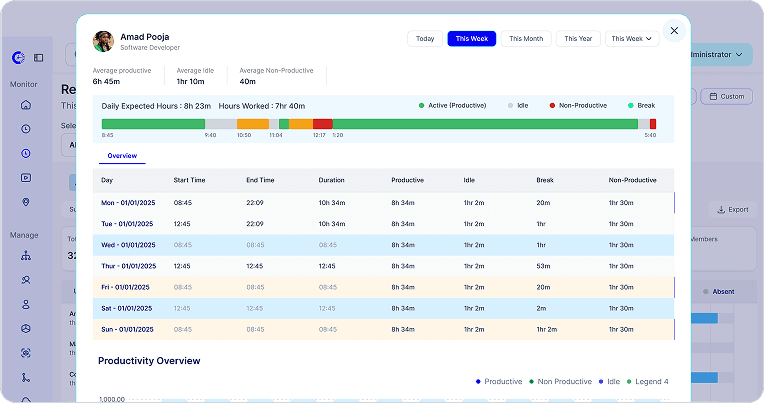
Task: Click the Export button
Action: pyautogui.click(x=733, y=210)
